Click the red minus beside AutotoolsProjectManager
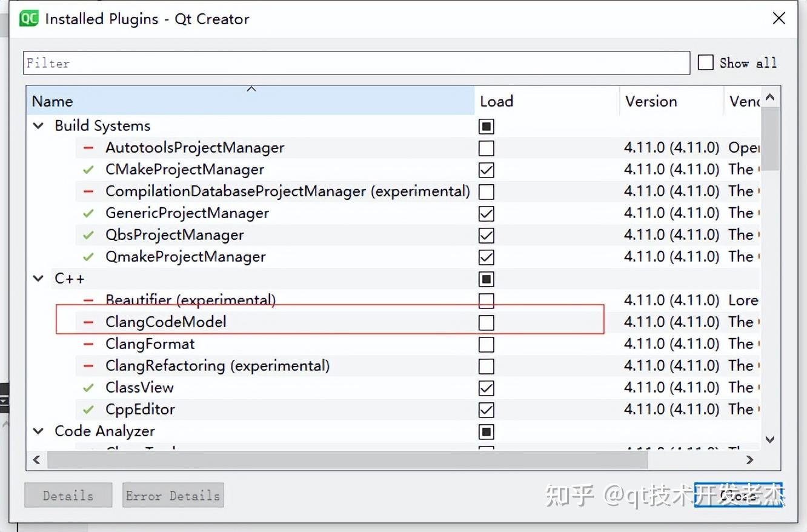This screenshot has height=532, width=807. click(88, 148)
